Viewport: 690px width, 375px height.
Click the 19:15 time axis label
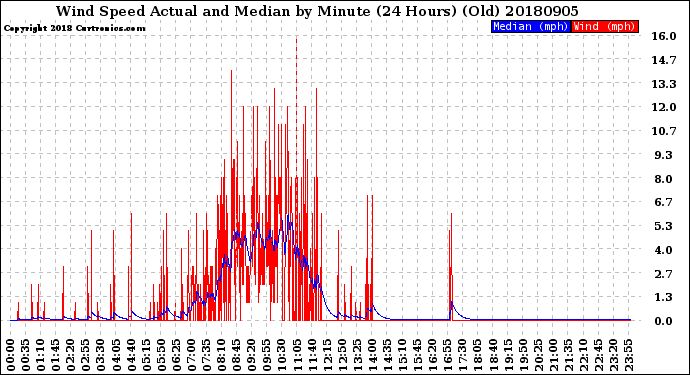(508, 355)
